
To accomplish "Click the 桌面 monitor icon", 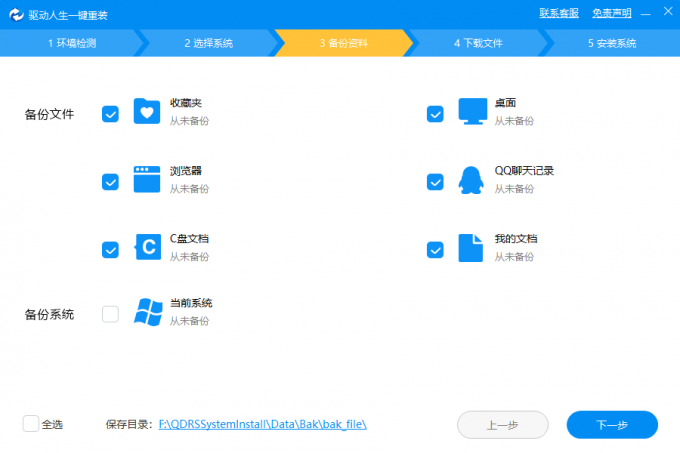I will [x=472, y=111].
